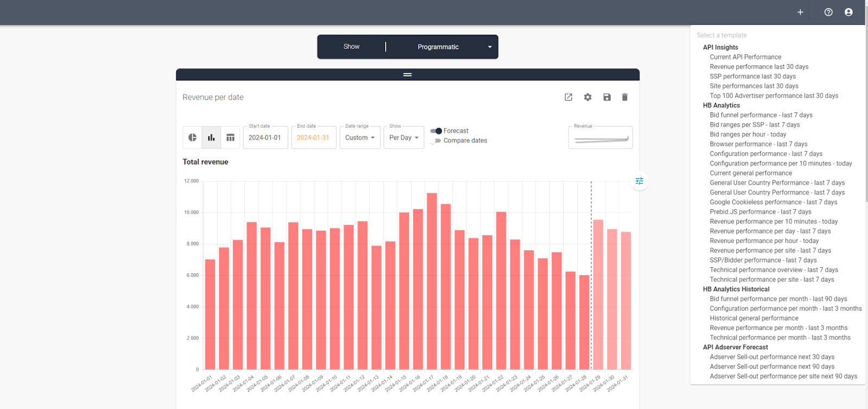
Task: Open widget in new window icon
Action: [569, 97]
